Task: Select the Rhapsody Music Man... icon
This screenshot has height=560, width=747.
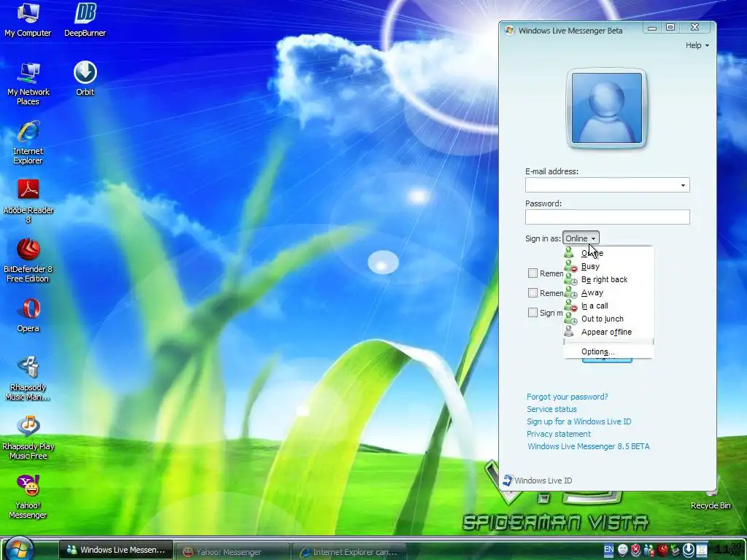Action: (28, 379)
